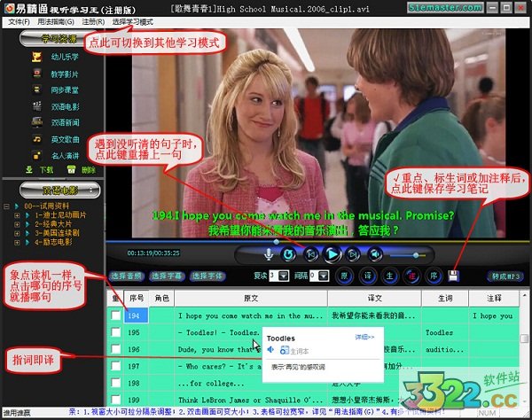The width and height of the screenshot is (532, 420).
Task: Expand the 2-经典大片 tree node
Action: pyautogui.click(x=17, y=224)
